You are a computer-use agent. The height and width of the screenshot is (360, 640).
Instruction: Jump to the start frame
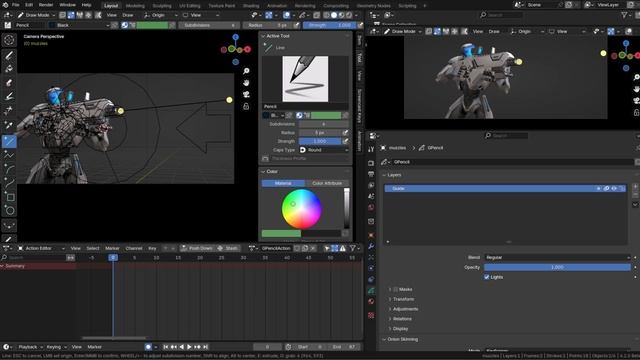point(166,347)
